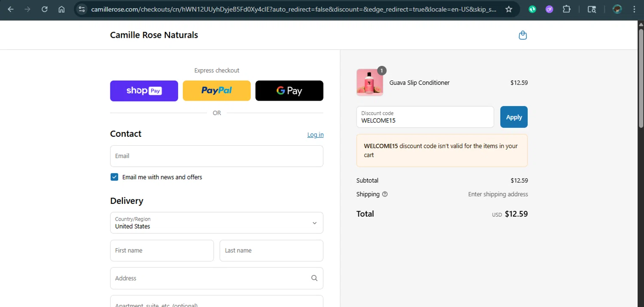
Task: Go back with browser back arrow
Action: [x=11, y=9]
